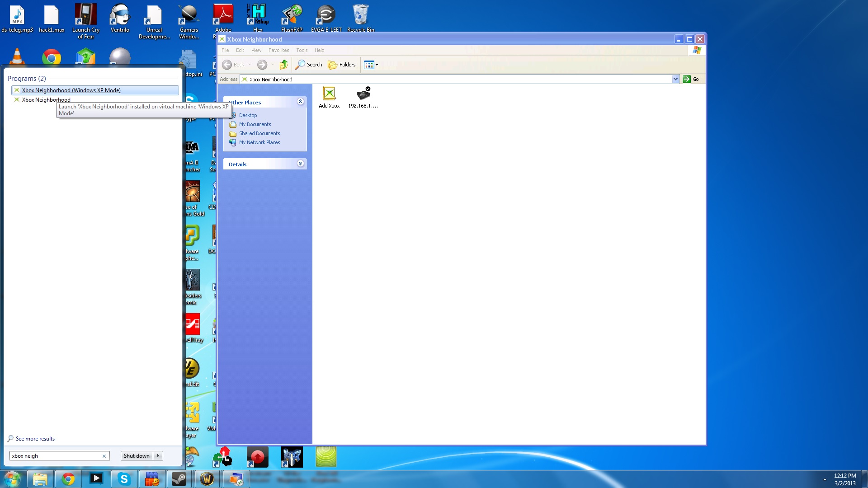Launch Xbox Neighborhood (Windows XP Mode)

[x=95, y=90]
